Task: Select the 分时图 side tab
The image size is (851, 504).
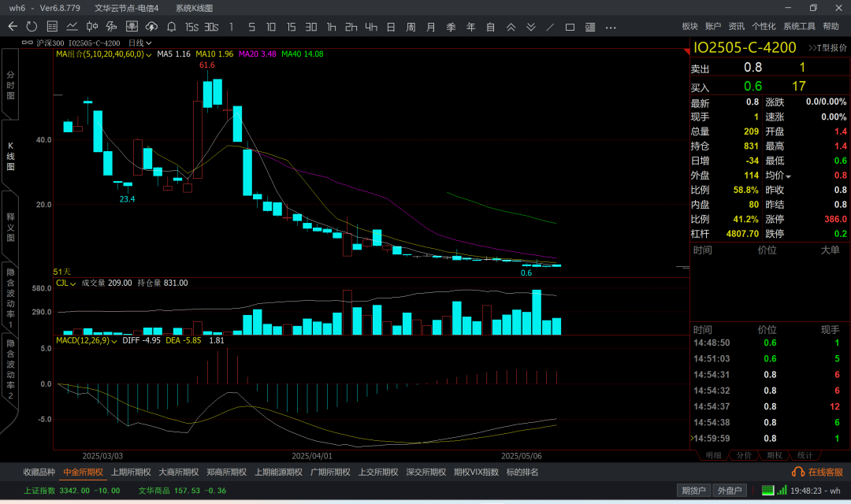Action: 10,84
